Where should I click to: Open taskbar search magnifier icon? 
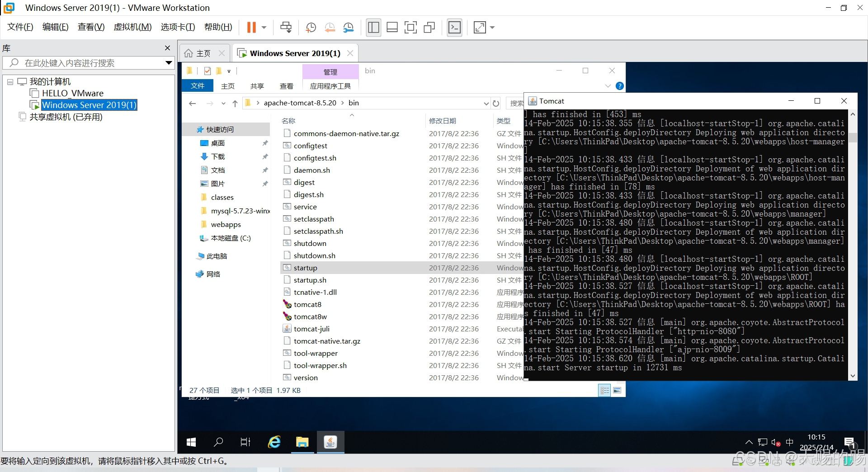pos(218,442)
